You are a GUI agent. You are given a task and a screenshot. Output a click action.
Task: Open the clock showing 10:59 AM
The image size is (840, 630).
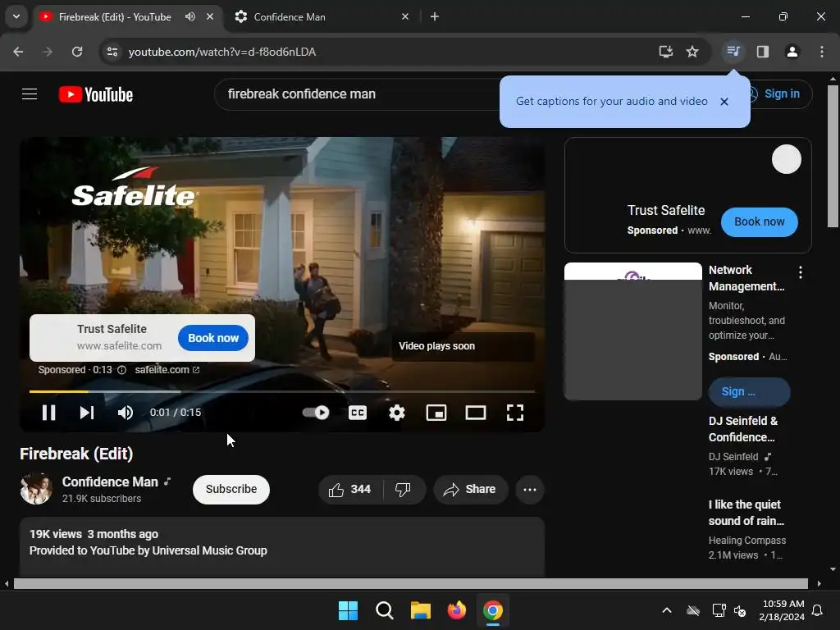[x=782, y=610]
